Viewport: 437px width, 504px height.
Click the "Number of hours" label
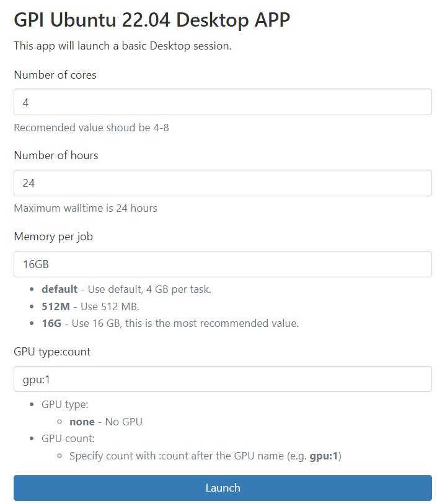tap(56, 155)
